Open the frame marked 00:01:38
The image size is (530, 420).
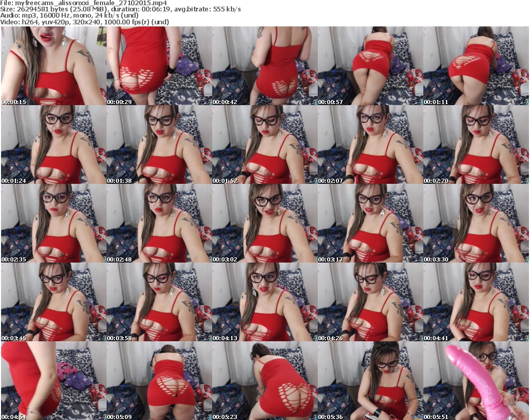tap(159, 144)
